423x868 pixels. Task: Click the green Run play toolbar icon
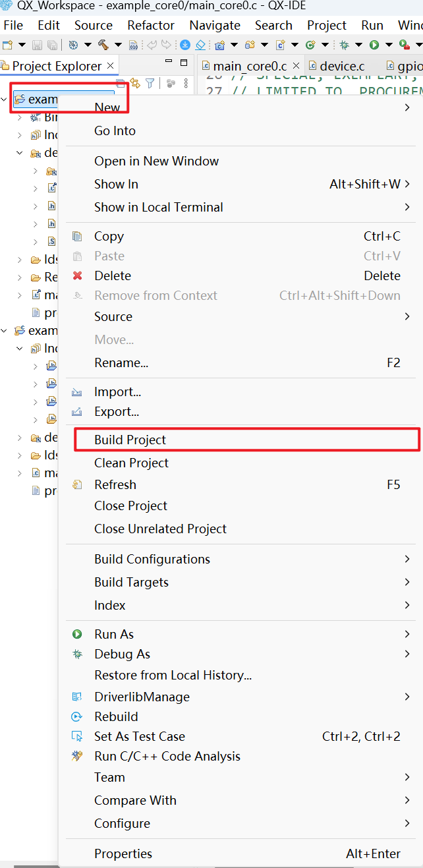click(x=374, y=45)
